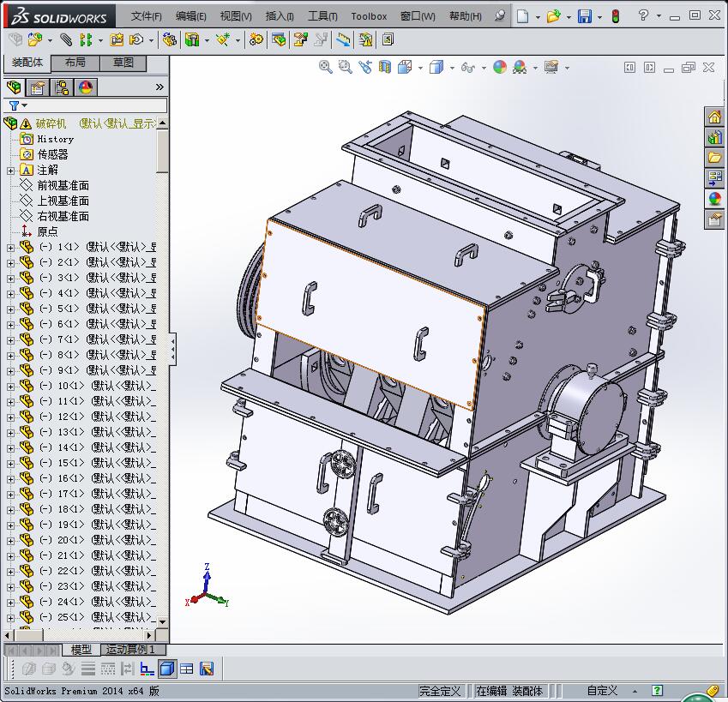Click the Open file folder icon
Screen dimensions: 728x702
[553, 16]
